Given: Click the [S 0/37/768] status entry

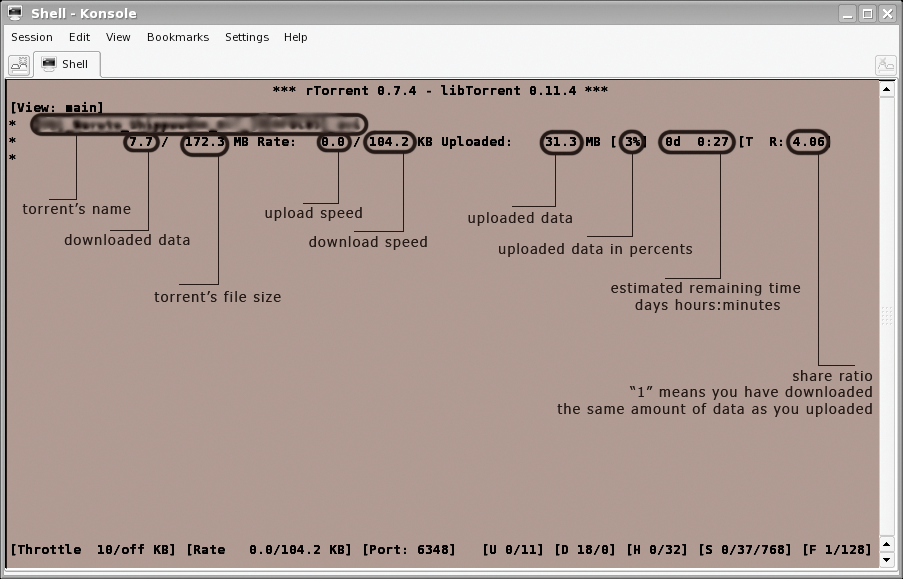Looking at the screenshot, I should click(745, 550).
